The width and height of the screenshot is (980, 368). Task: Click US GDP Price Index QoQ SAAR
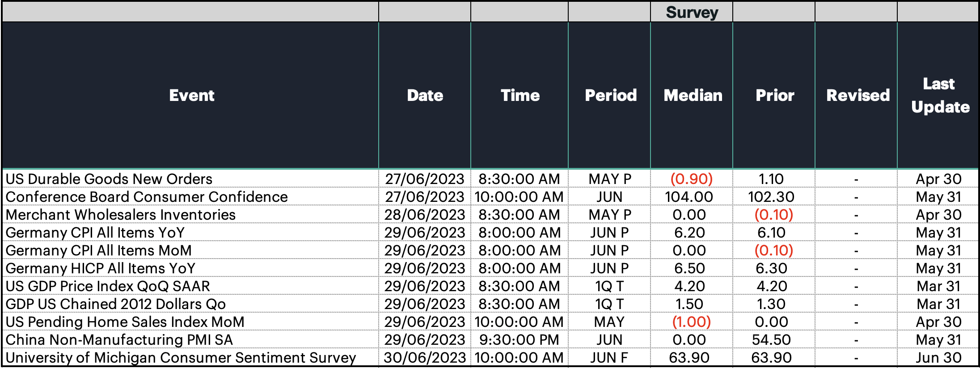108,286
